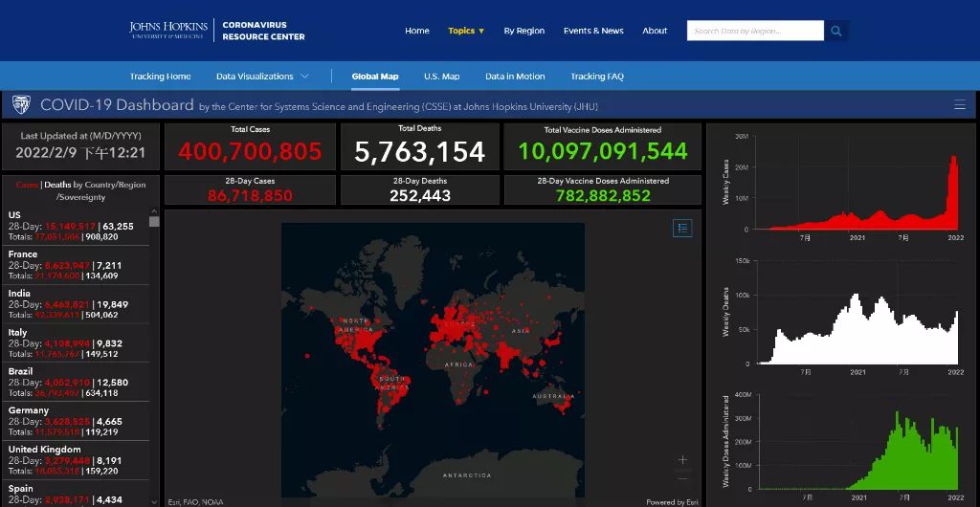Open By Region in top navigation
Viewport: 980px width, 507px height.
coord(524,31)
